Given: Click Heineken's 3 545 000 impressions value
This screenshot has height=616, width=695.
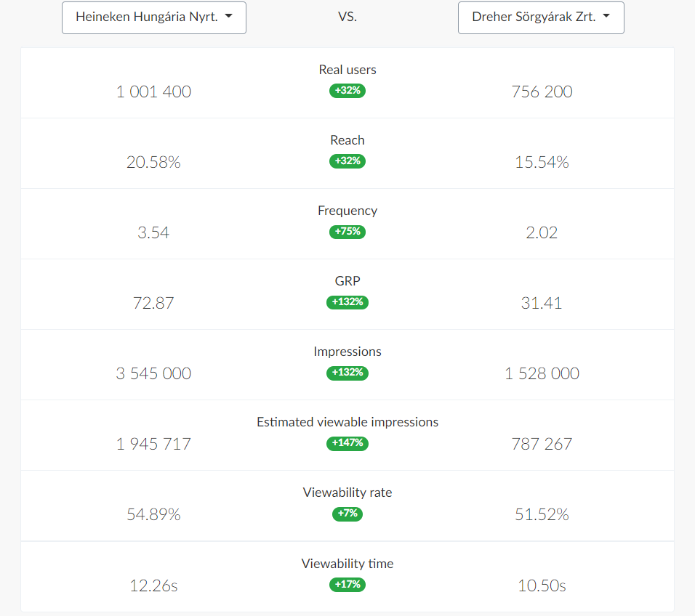Looking at the screenshot, I should click(x=153, y=373).
